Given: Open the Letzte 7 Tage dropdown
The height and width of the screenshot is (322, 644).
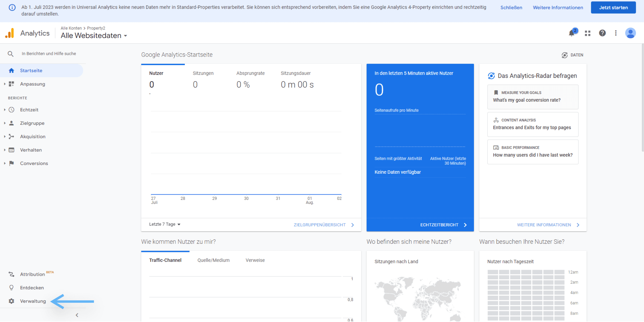Looking at the screenshot, I should pos(165,224).
